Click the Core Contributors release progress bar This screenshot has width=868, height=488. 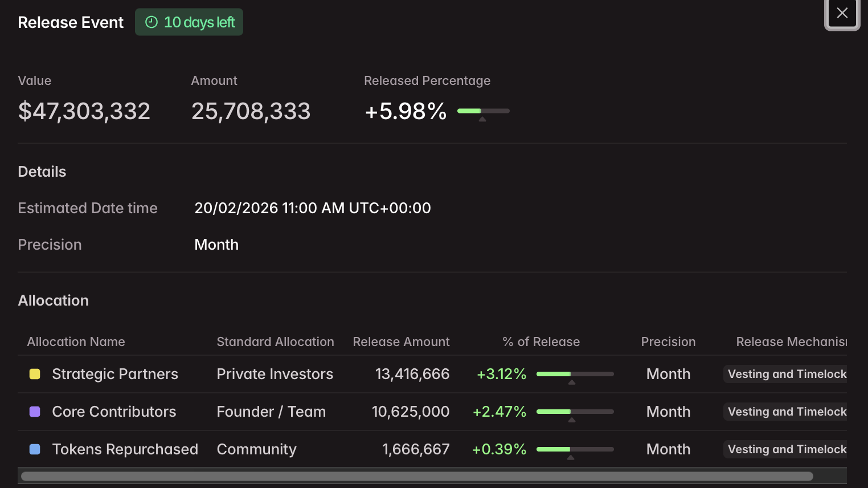(575, 412)
